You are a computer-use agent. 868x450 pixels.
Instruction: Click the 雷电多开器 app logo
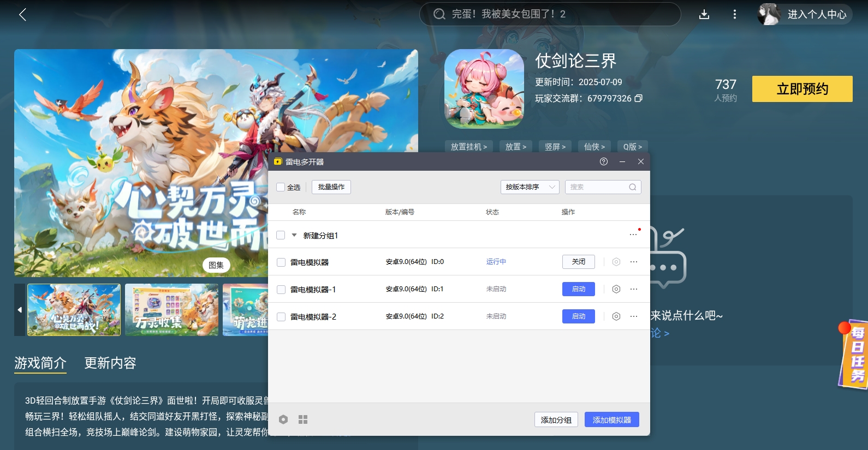coord(278,162)
